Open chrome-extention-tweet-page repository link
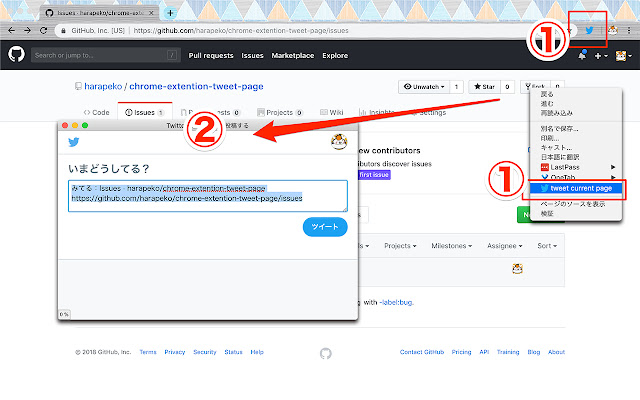The image size is (640, 400). pos(196,87)
